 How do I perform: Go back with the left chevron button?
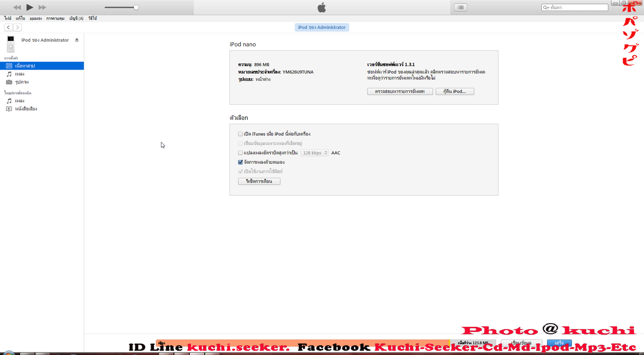point(8,27)
